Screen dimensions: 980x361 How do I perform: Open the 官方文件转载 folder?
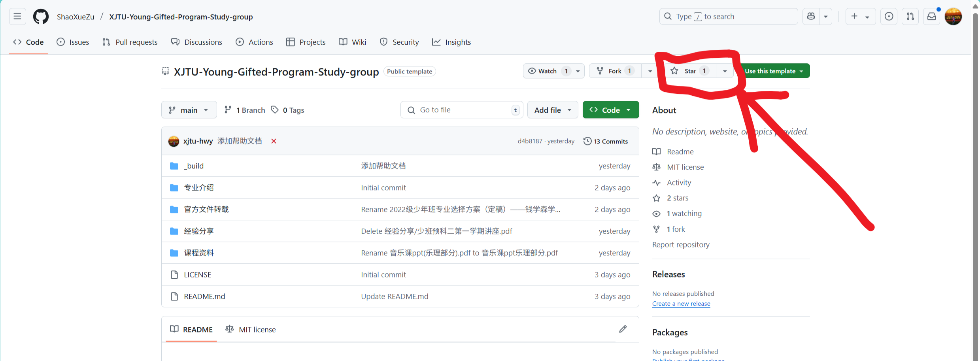pos(206,209)
